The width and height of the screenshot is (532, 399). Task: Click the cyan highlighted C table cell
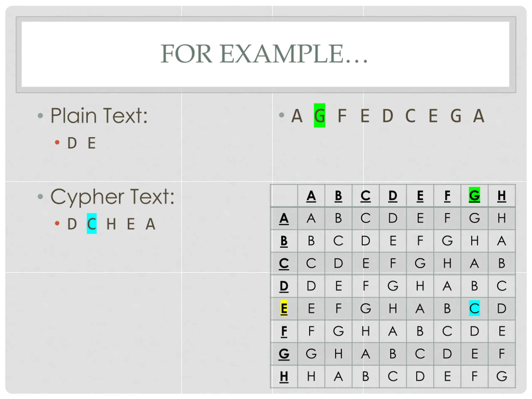click(x=474, y=308)
